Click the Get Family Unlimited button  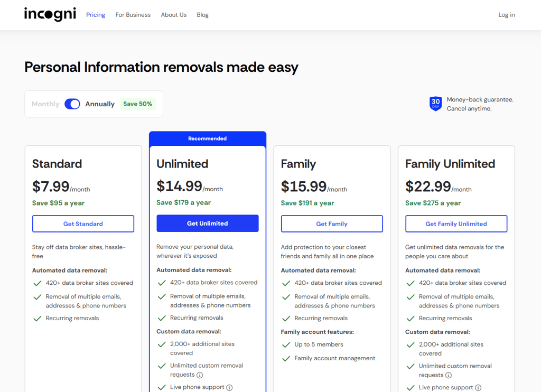click(456, 223)
